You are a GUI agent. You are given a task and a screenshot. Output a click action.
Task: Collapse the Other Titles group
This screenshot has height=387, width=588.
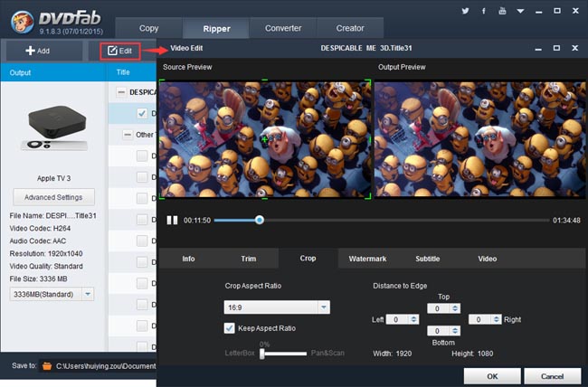(x=128, y=135)
